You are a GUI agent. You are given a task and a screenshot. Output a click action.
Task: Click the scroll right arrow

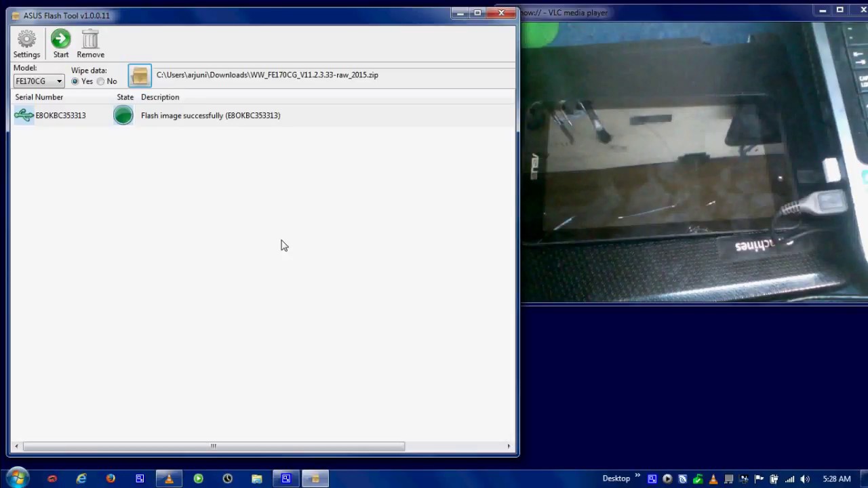509,446
